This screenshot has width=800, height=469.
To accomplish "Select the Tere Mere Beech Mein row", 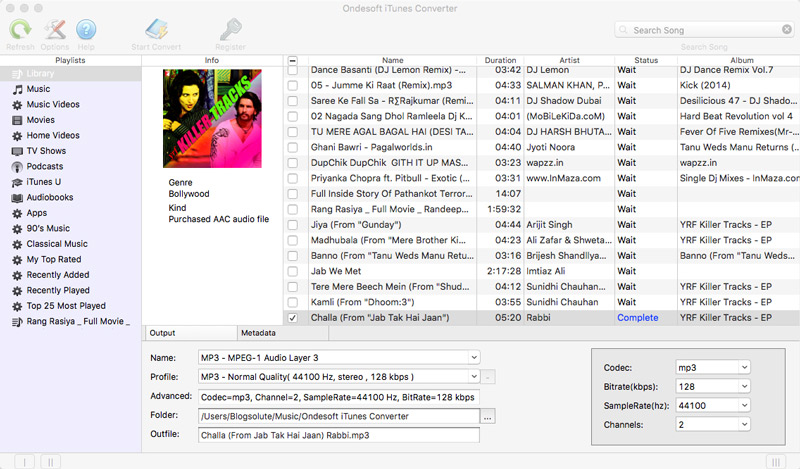I will [x=541, y=287].
